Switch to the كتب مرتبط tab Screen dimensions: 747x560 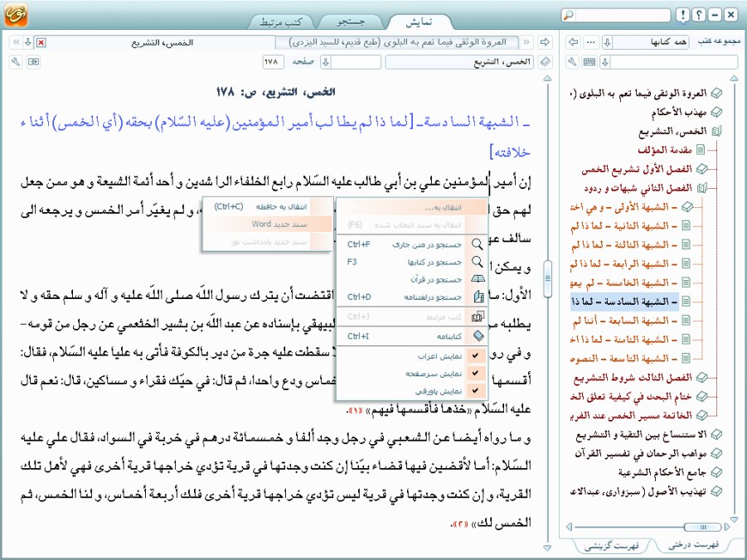pos(280,22)
